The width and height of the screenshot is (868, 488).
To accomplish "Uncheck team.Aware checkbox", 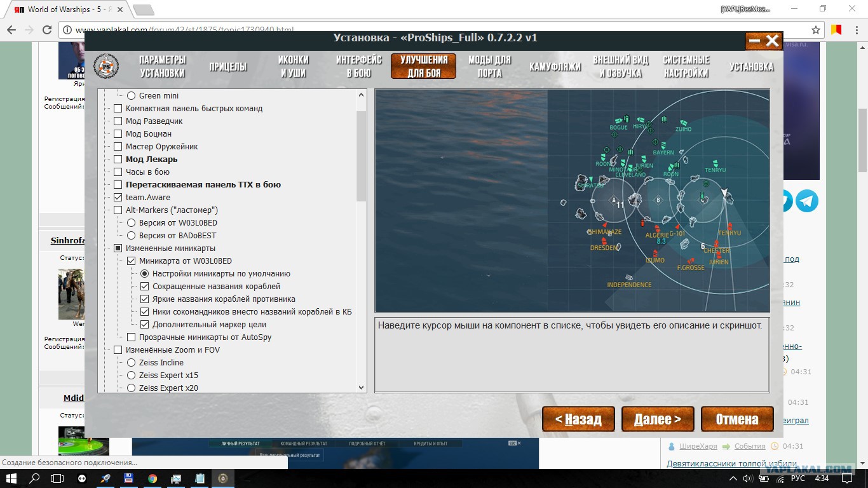I will coord(118,198).
